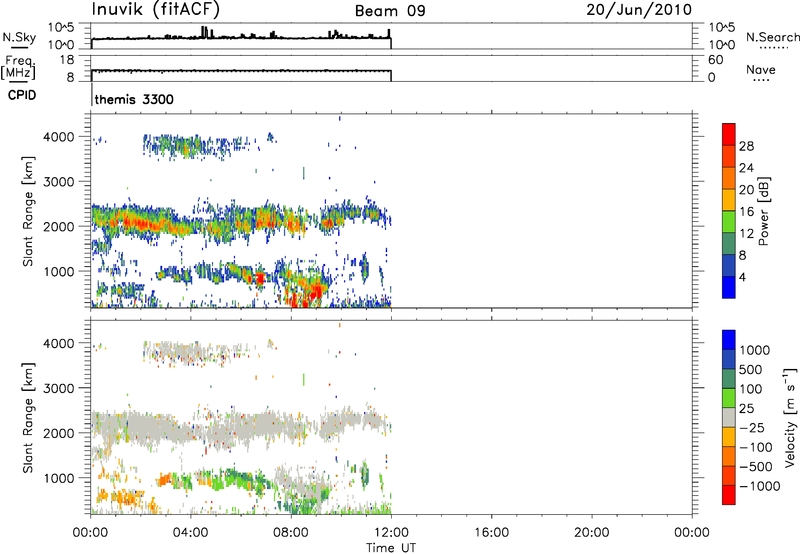Viewport: 800px width, 554px height.
Task: Click the "18" frequency axis label
Action: tap(67, 60)
